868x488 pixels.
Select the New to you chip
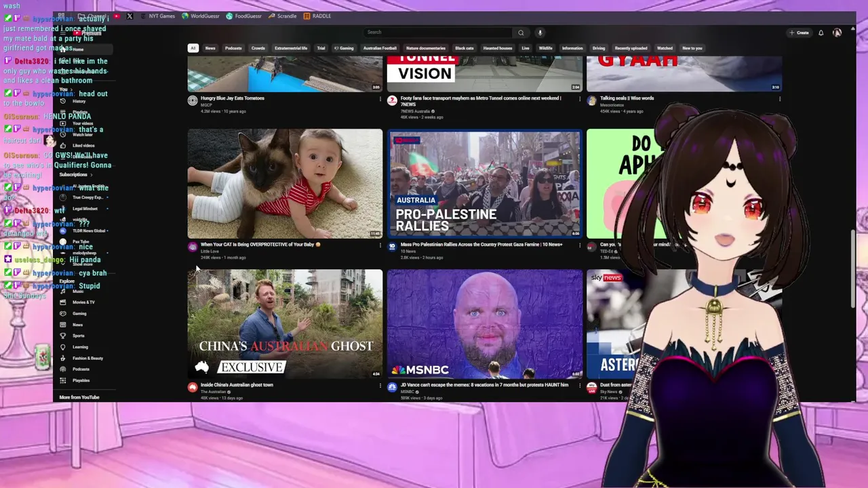point(692,48)
